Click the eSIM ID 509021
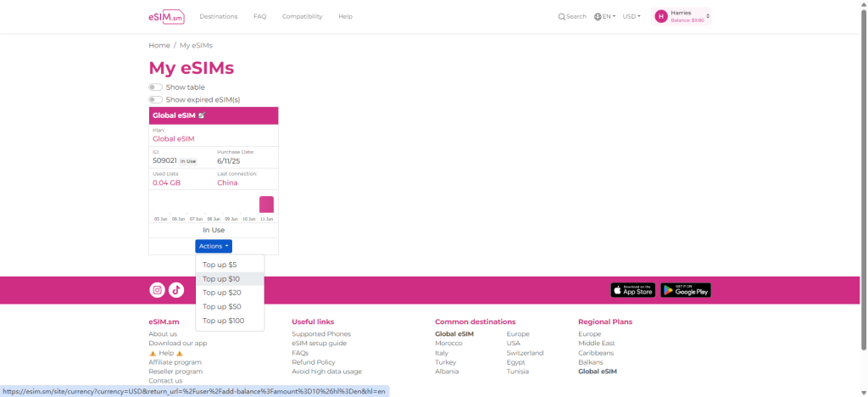 [165, 160]
